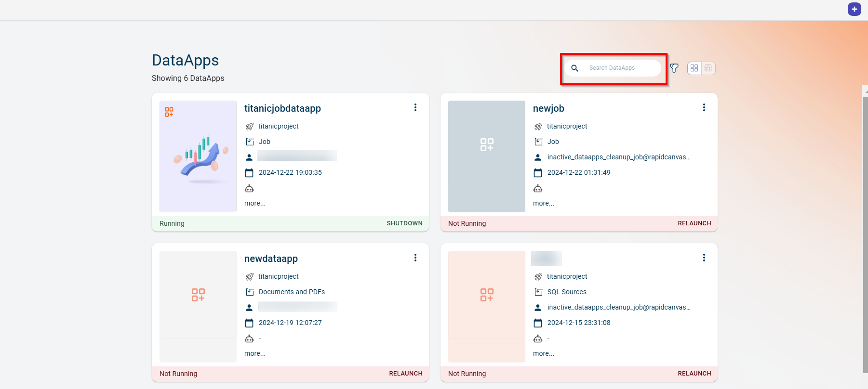868x389 pixels.
Task: Click the page vertical scrollbar
Action: [865, 231]
